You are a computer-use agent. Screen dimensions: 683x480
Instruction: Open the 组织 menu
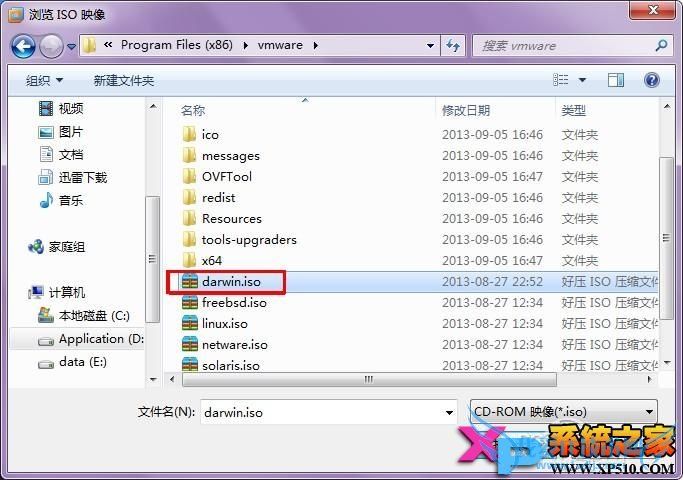(x=44, y=81)
